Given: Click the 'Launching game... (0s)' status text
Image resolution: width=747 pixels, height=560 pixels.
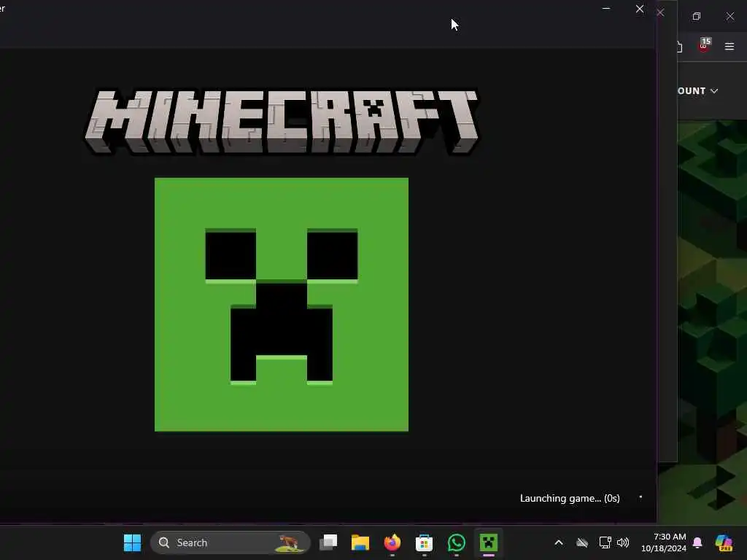Looking at the screenshot, I should click(x=570, y=498).
